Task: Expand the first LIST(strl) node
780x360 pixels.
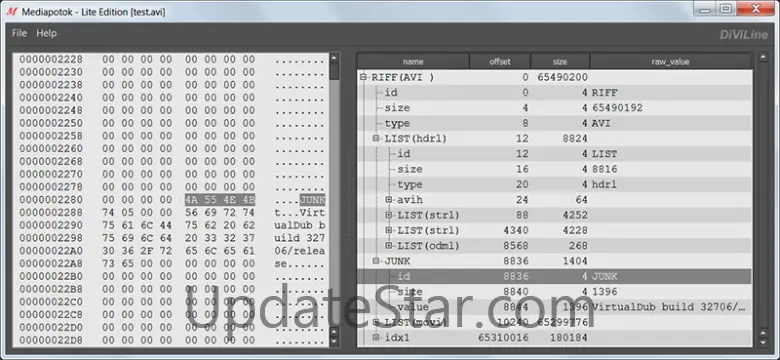Action: tap(389, 215)
